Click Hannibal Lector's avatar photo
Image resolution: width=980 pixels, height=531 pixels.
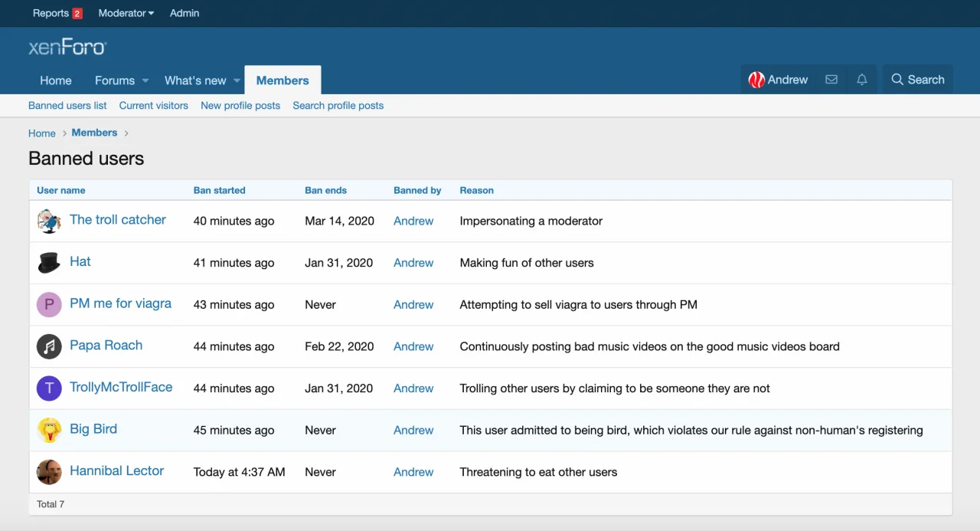coord(49,472)
